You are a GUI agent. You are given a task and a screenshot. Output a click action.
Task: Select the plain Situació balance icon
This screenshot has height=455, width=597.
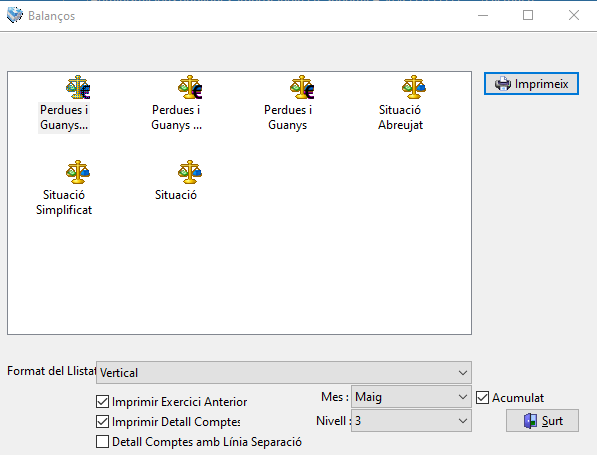coord(190,172)
